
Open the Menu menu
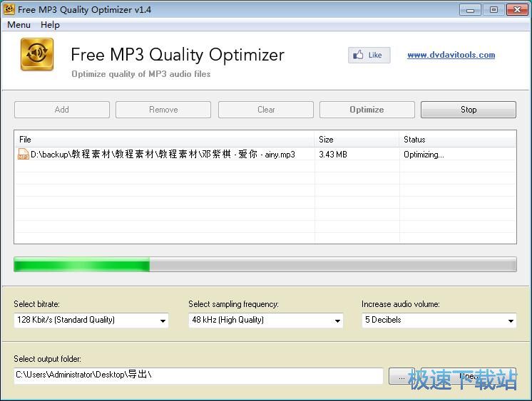click(x=19, y=25)
